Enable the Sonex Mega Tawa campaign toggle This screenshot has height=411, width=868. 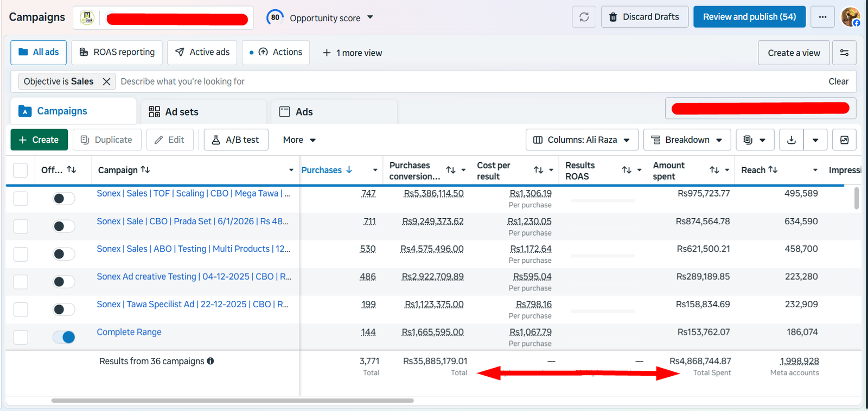click(63, 199)
